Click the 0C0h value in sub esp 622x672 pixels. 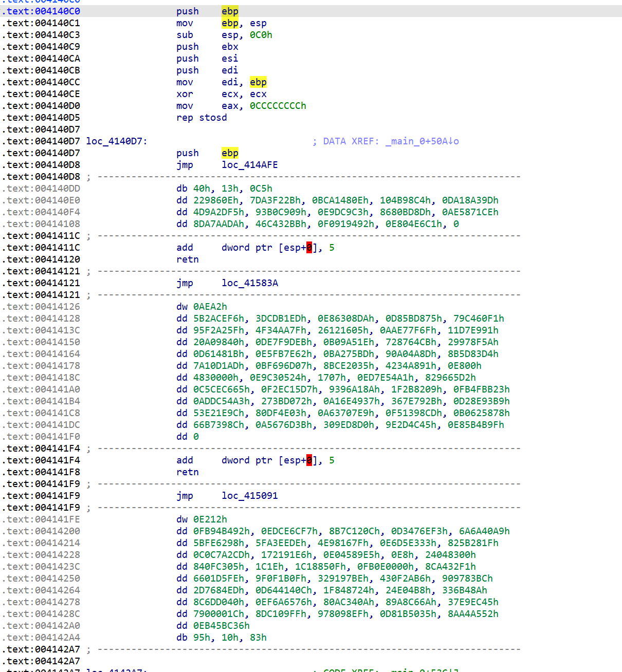(261, 35)
